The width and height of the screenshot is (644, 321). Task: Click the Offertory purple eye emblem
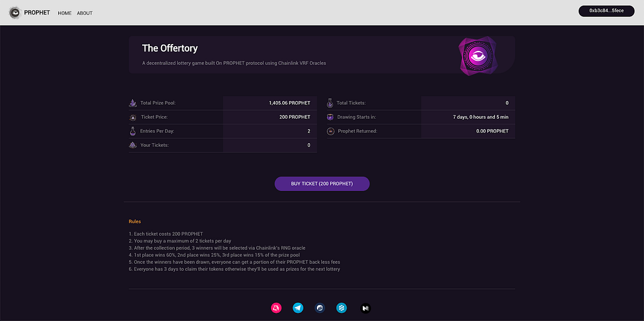click(x=478, y=56)
